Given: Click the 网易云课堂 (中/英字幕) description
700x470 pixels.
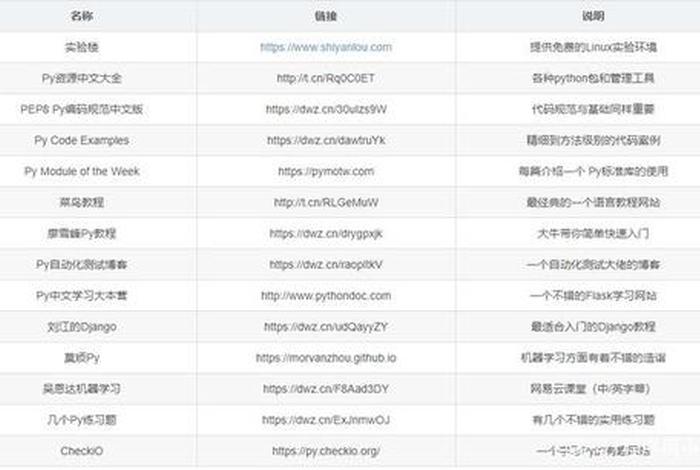Looking at the screenshot, I should (x=590, y=389).
